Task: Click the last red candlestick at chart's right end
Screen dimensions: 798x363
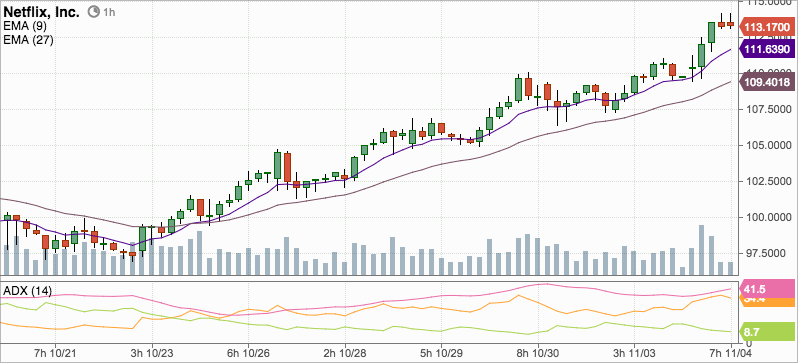Action: (731, 24)
